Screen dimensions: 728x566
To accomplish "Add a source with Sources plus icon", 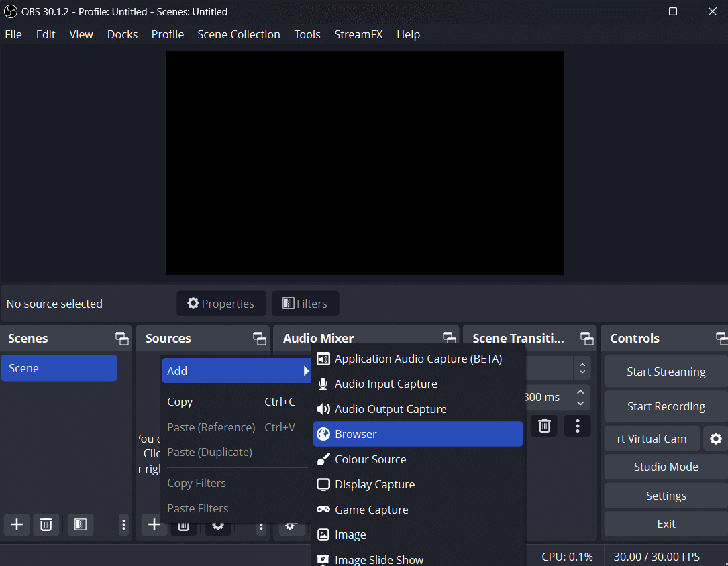I will 154,524.
